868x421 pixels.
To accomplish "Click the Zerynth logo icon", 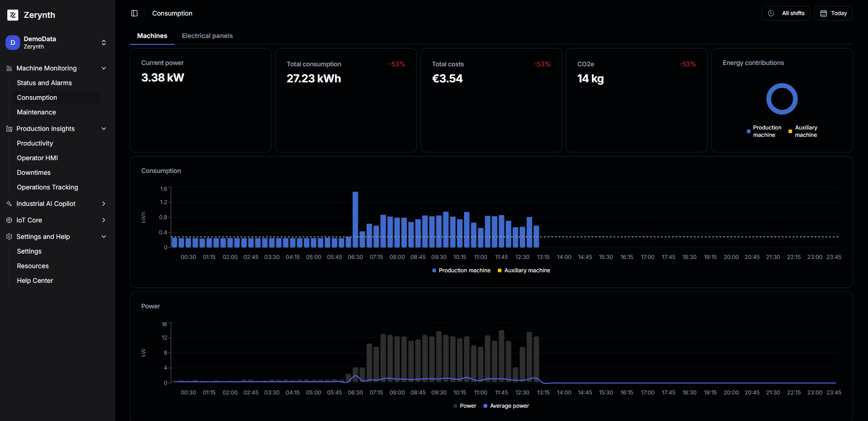I will tap(13, 15).
